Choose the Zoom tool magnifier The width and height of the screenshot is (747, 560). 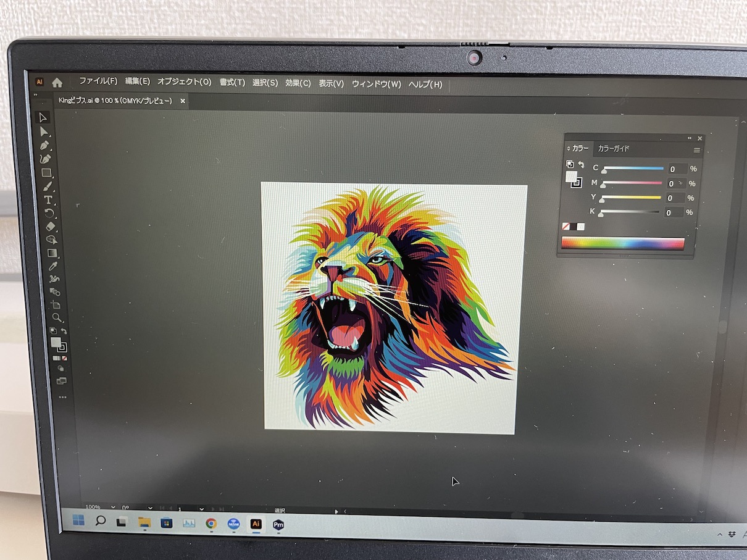pos(57,318)
